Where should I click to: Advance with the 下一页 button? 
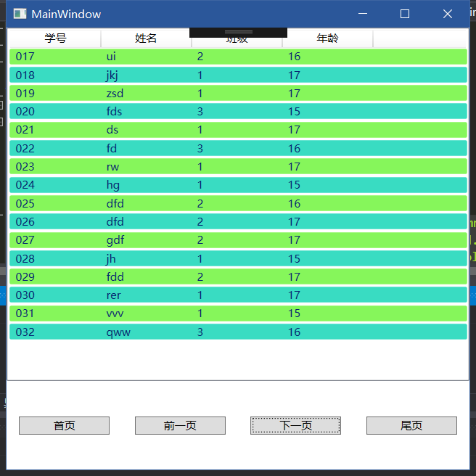[295, 425]
